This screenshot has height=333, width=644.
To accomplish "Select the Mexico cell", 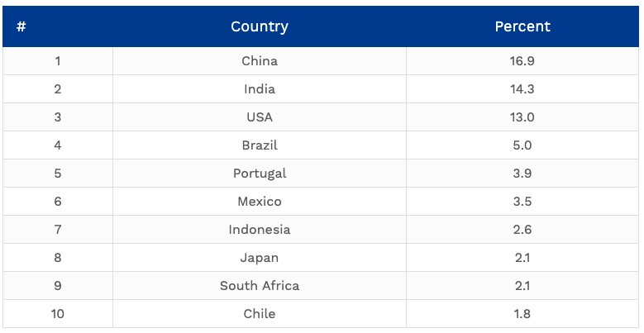I will 260,202.
